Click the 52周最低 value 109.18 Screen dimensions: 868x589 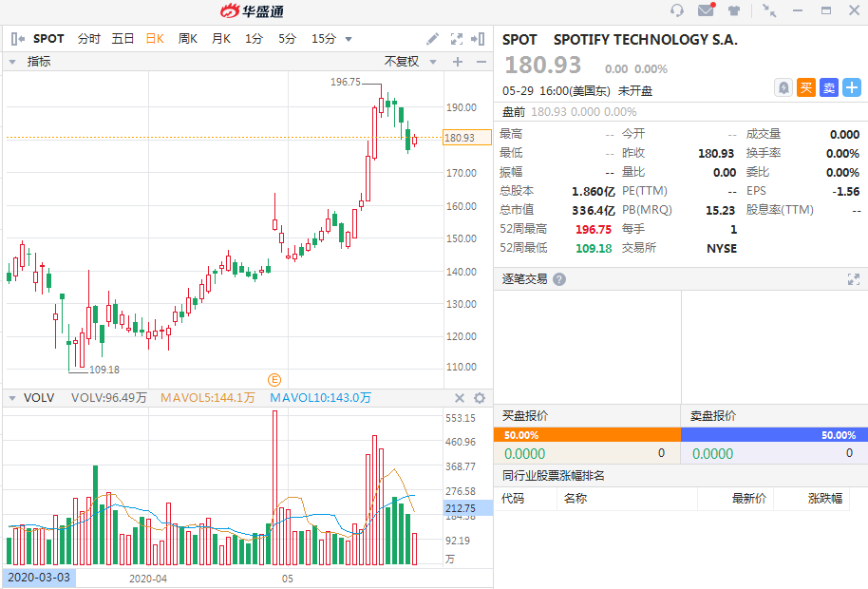point(594,248)
